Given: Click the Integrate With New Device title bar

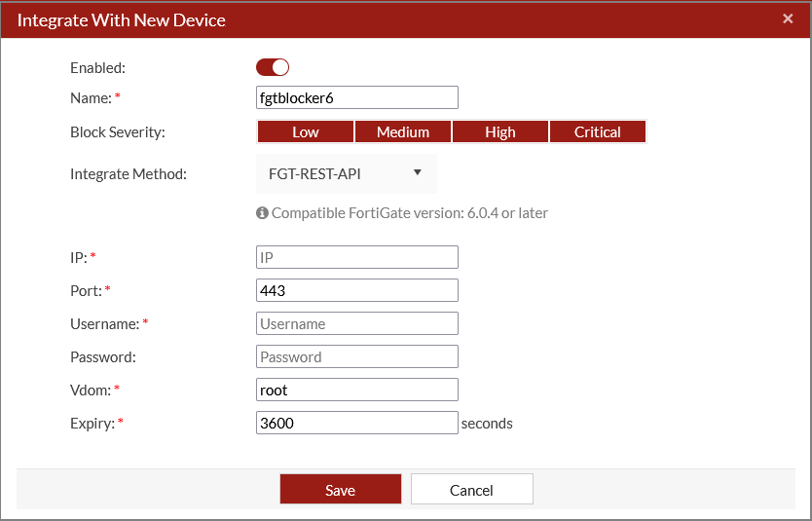Looking at the screenshot, I should [389, 19].
